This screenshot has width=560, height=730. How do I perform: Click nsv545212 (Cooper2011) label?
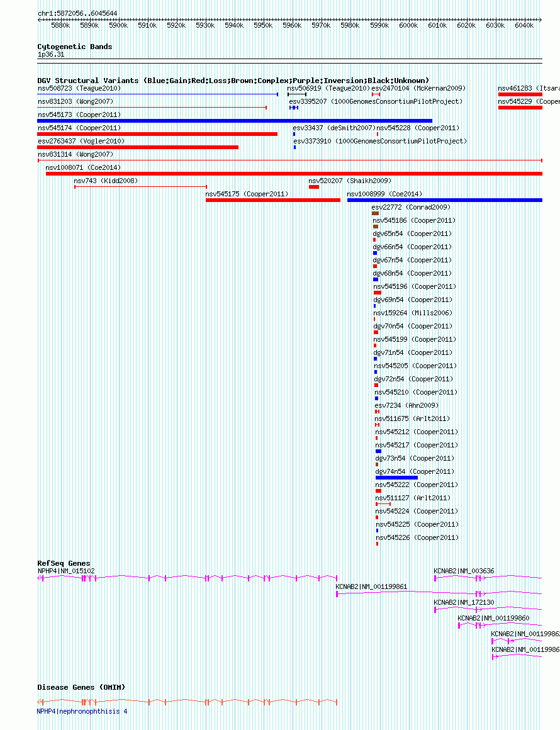[x=417, y=432]
